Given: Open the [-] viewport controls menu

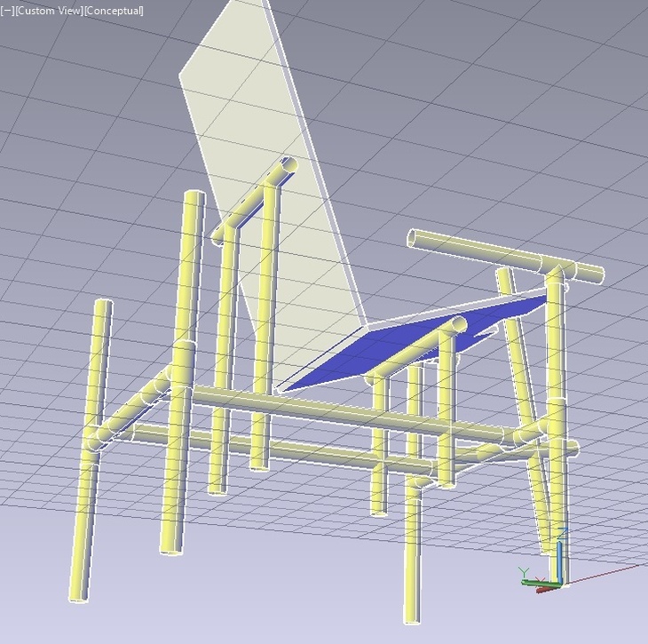Looking at the screenshot, I should [x=7, y=11].
